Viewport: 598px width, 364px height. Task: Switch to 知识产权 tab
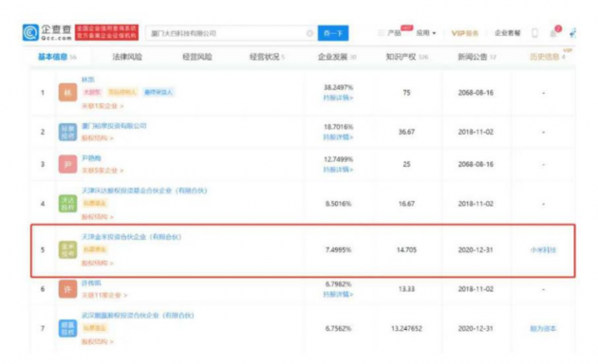point(406,57)
